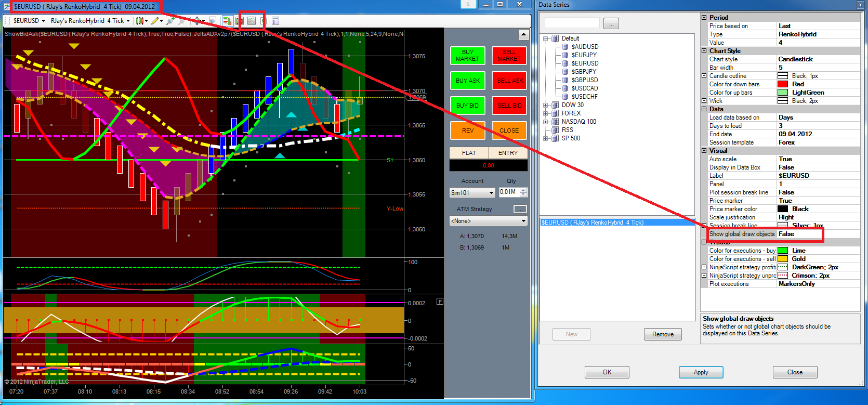Collapse the Period property section
Screen dimensions: 868x405
point(704,18)
